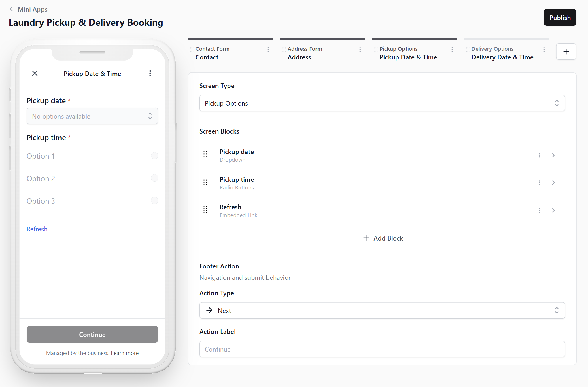Open the Contact Form screen's options menu
Screen dimensions: 588x387
point(268,50)
